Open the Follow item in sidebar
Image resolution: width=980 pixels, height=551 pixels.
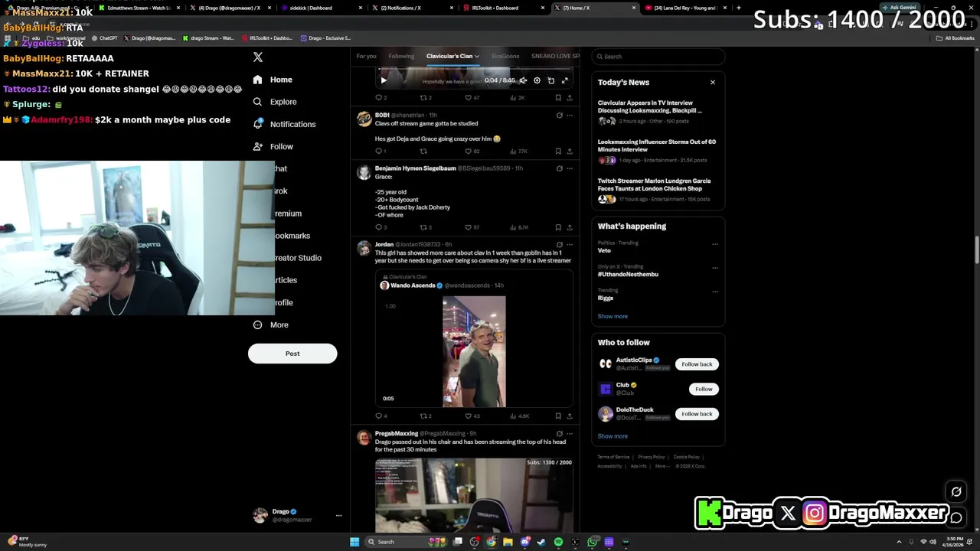[273, 146]
